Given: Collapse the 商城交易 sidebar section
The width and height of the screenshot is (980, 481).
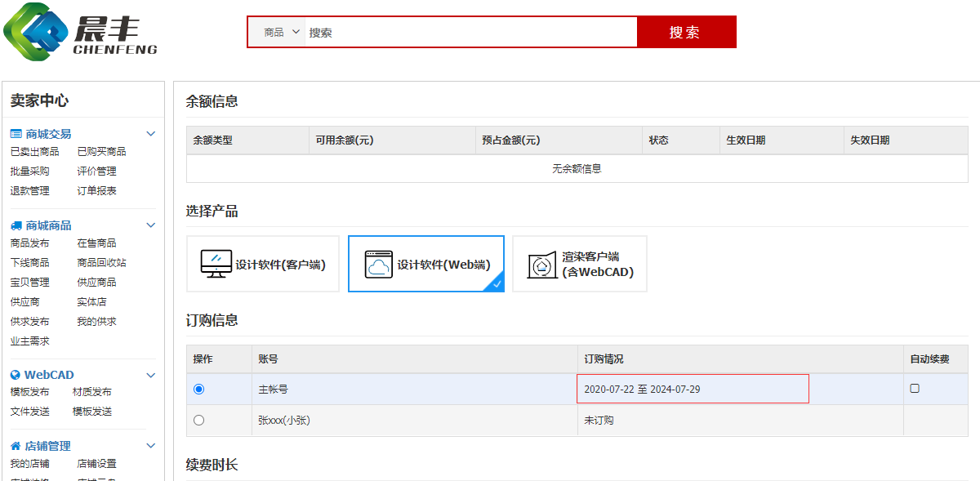Looking at the screenshot, I should pos(150,134).
